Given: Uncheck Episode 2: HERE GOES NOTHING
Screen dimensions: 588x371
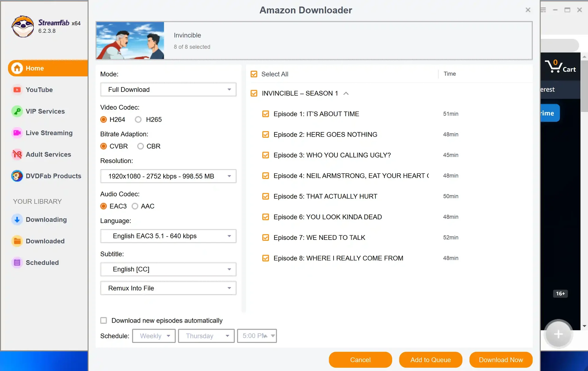Looking at the screenshot, I should (x=266, y=134).
